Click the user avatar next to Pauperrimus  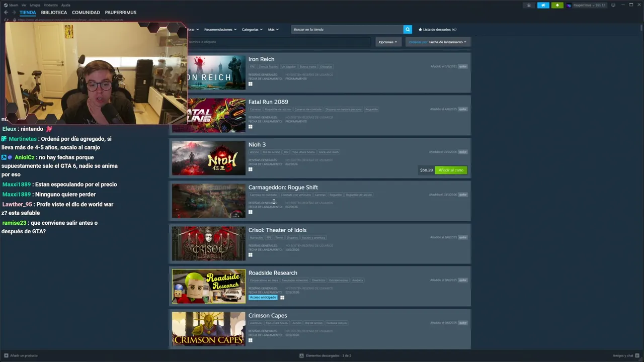[x=569, y=5]
